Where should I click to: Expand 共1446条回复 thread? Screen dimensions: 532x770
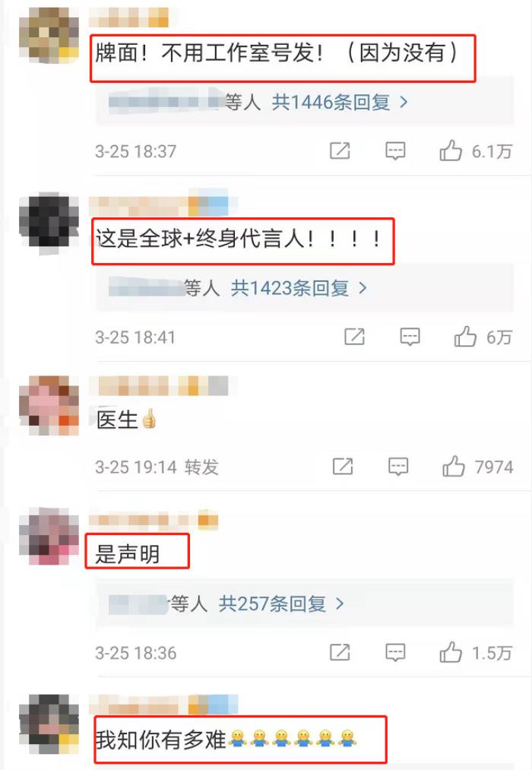point(340,102)
